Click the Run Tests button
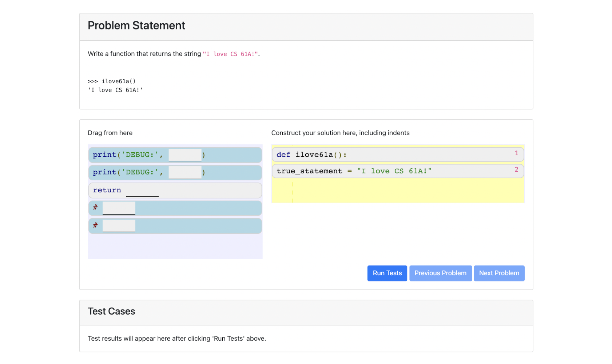Image resolution: width=612 pixels, height=364 pixels. pos(387,273)
